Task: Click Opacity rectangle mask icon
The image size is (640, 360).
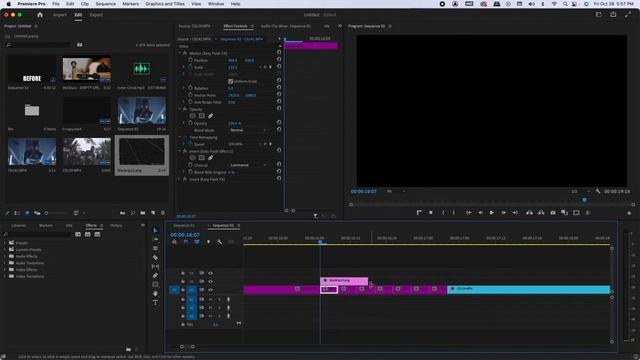Action: pos(202,116)
